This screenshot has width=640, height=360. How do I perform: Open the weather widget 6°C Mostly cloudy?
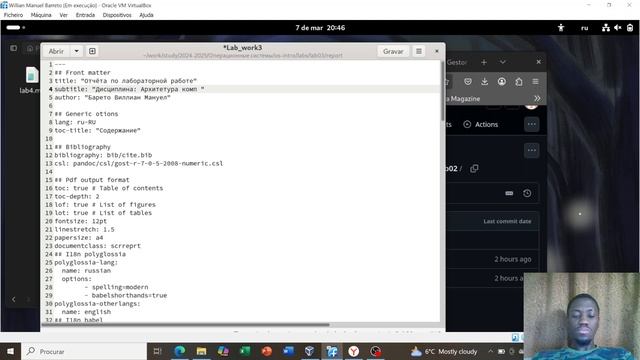444,351
